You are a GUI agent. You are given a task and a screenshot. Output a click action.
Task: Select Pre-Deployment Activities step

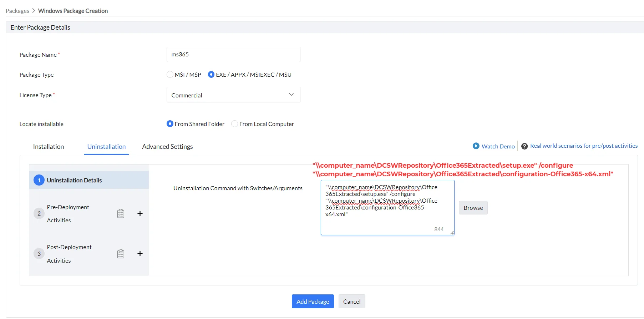click(x=68, y=214)
